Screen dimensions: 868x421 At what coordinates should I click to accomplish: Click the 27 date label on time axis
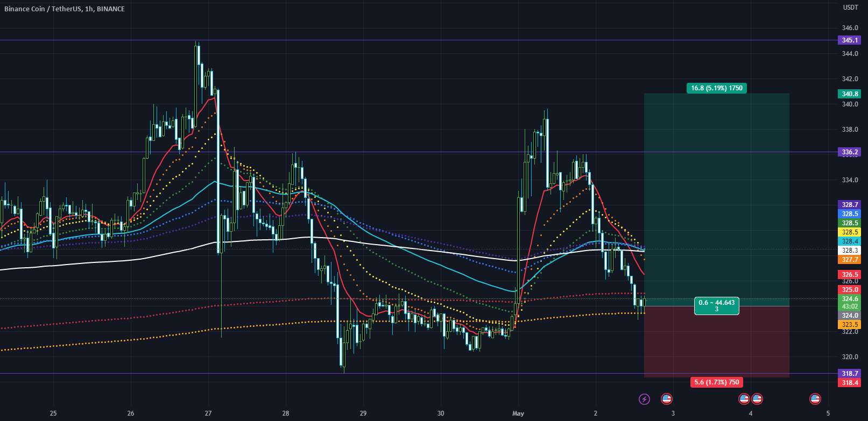coord(208,413)
